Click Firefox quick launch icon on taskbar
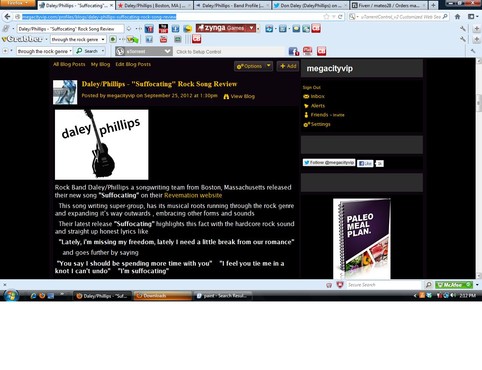This screenshot has width=482, height=370. 42,296
